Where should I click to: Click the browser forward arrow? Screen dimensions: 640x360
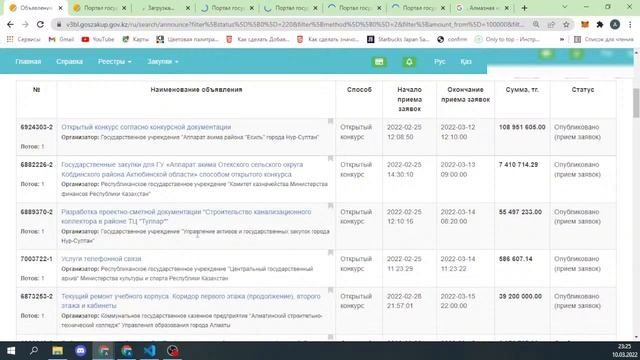25,24
